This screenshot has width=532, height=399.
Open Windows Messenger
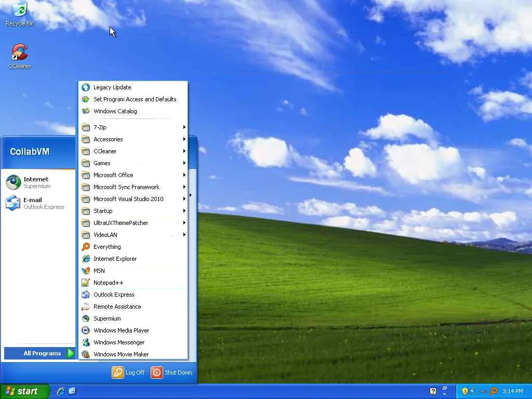[133, 342]
